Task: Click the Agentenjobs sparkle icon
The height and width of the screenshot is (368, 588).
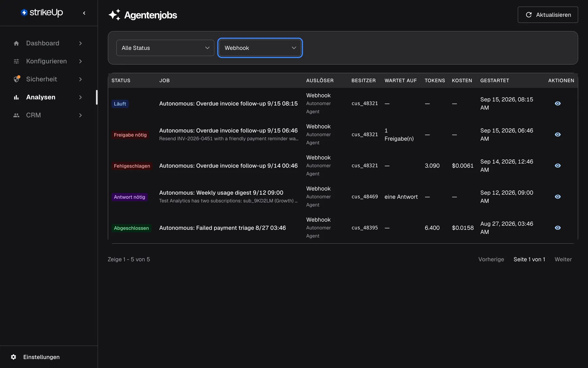Action: (114, 15)
